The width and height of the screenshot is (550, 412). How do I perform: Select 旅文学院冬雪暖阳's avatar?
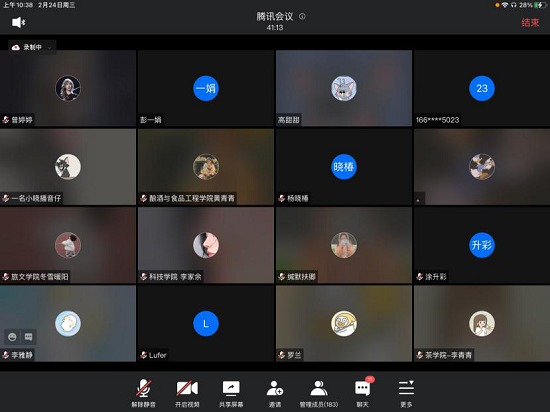68,245
